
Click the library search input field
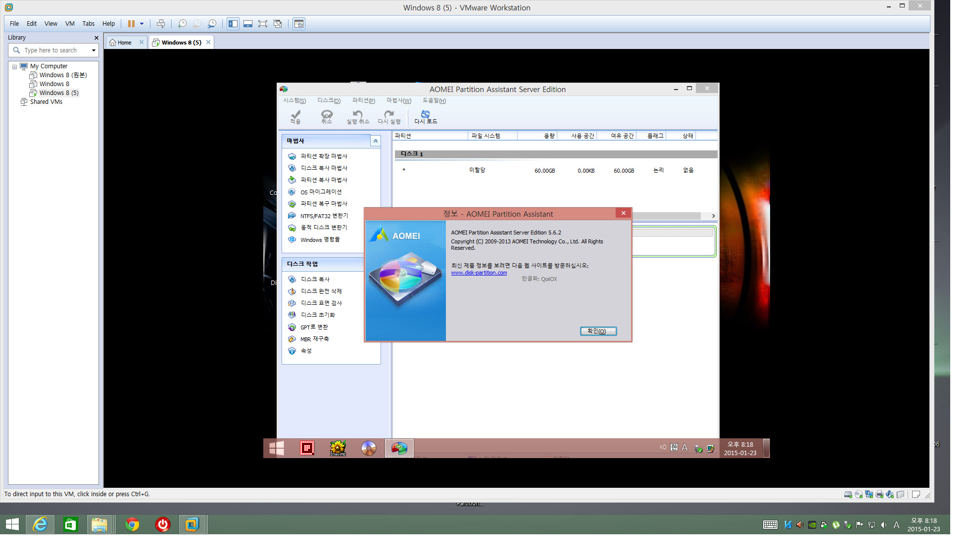pos(53,50)
